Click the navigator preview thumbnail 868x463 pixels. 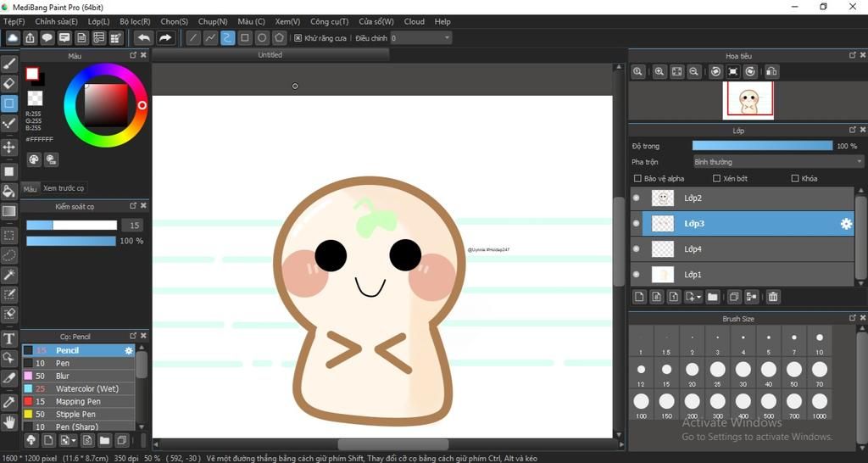coord(748,100)
